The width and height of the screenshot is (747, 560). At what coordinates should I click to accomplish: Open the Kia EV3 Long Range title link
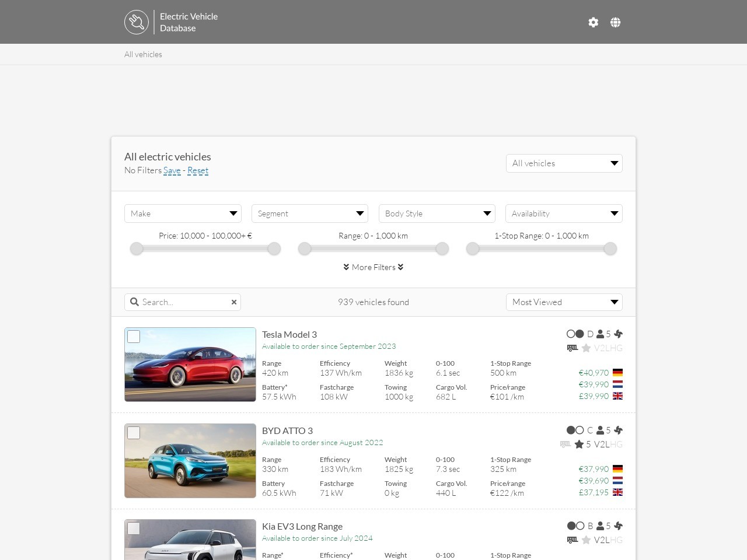[302, 526]
